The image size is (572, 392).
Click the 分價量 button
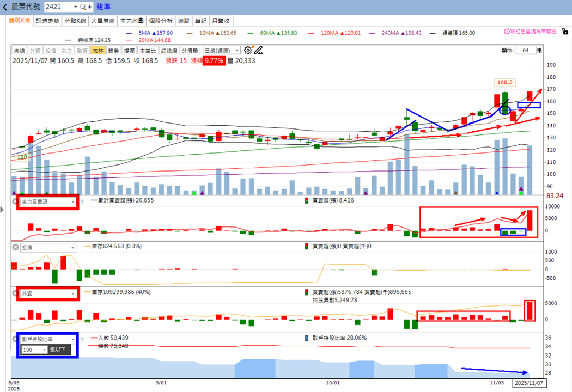click(190, 51)
